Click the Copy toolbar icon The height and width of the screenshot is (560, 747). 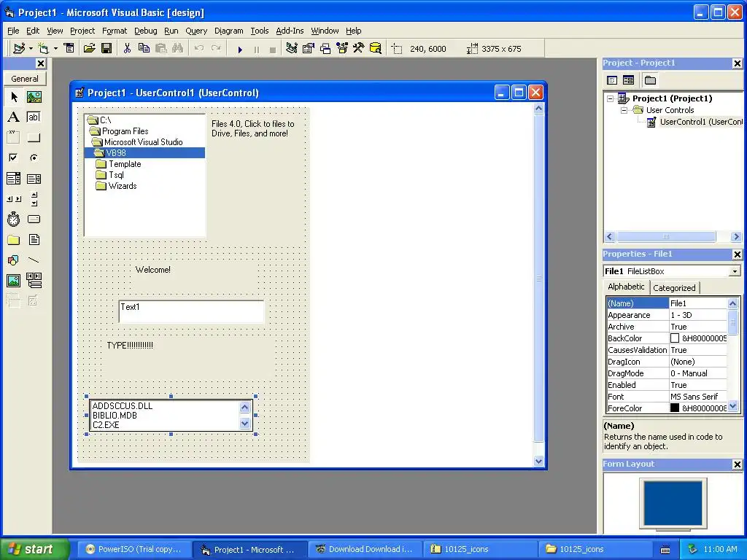point(144,48)
